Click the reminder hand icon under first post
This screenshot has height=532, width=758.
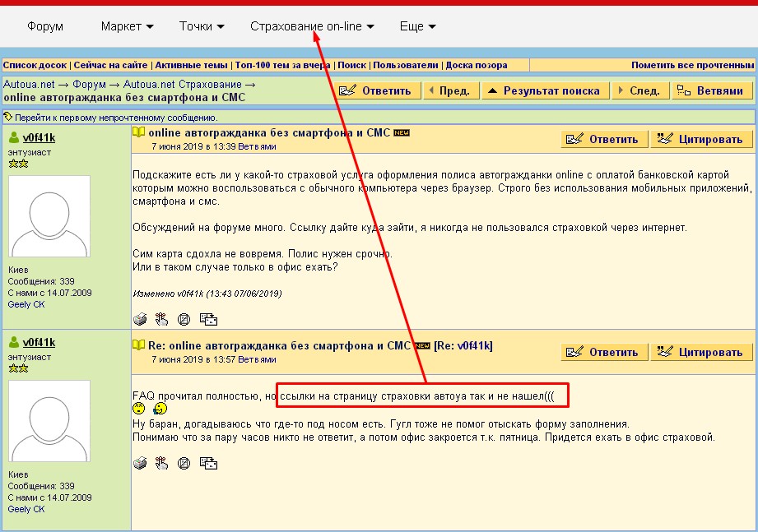click(161, 319)
